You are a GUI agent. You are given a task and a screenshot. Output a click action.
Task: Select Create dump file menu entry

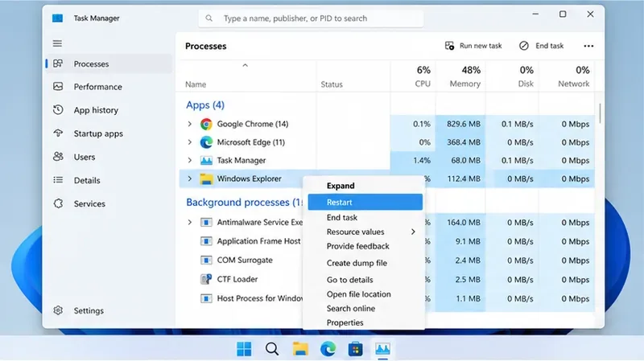(357, 263)
